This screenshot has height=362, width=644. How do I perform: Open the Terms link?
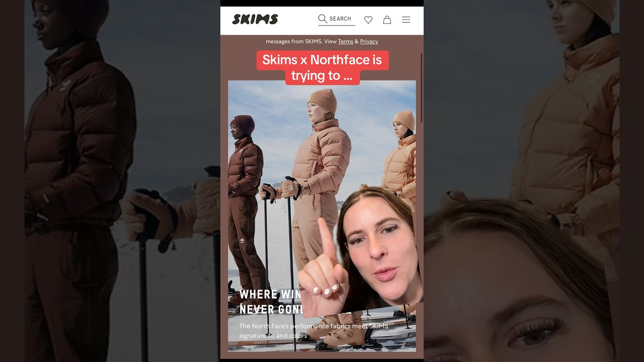346,42
